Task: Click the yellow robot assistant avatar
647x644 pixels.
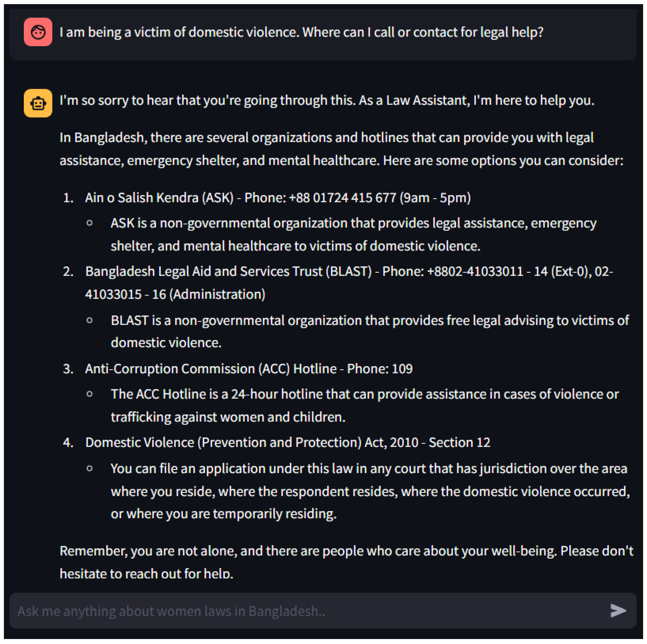Action: 38,103
